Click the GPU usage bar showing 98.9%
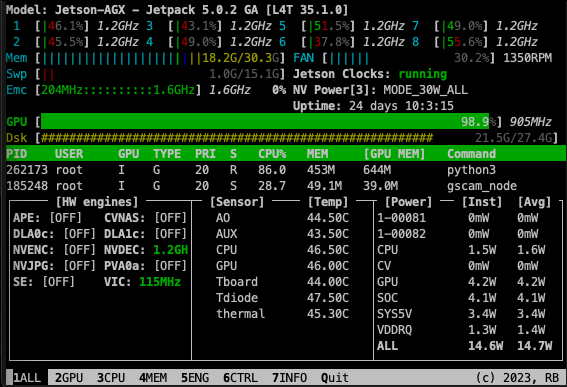The image size is (567, 387). (x=269, y=122)
